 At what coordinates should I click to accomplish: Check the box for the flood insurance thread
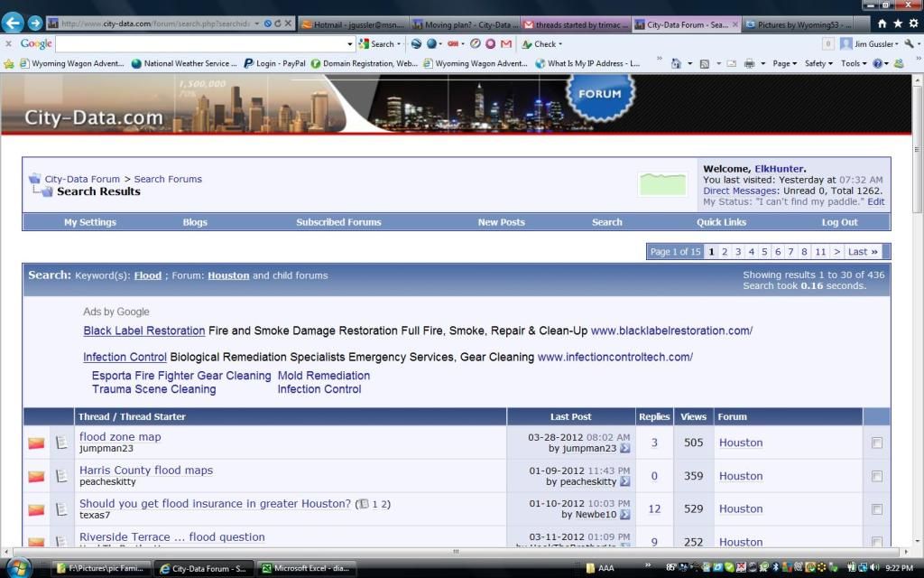pyautogui.click(x=877, y=509)
